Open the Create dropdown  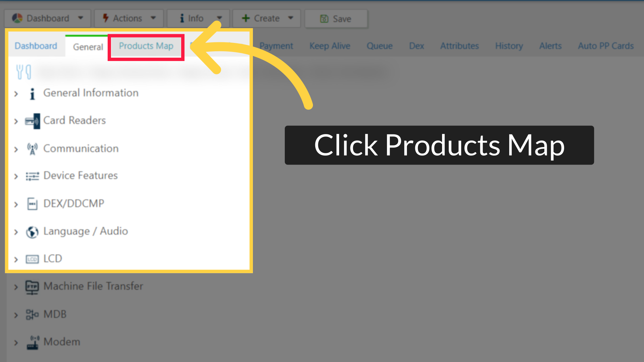tap(266, 18)
